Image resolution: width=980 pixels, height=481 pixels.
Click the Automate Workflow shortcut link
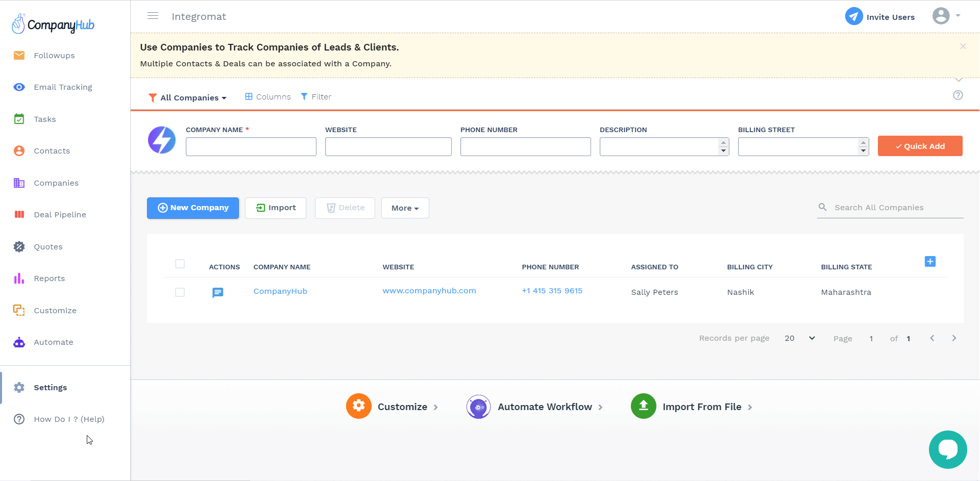545,407
